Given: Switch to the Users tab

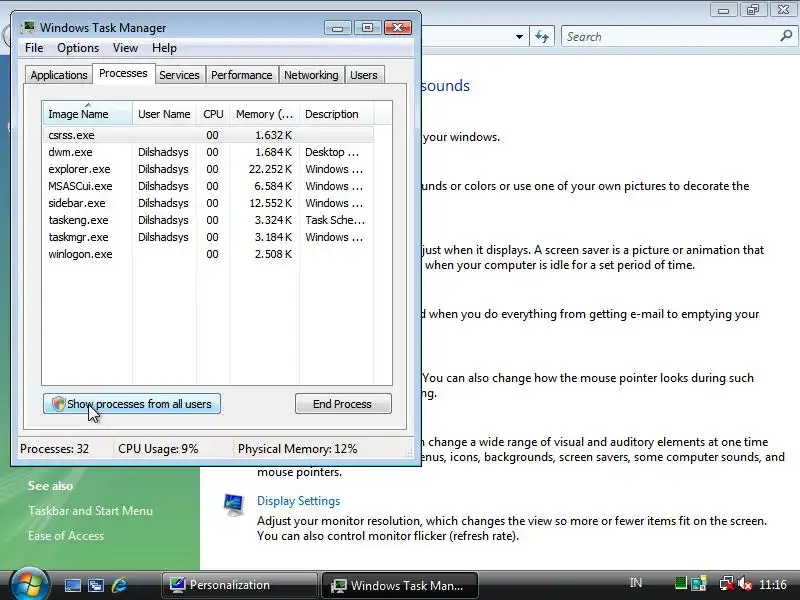Looking at the screenshot, I should click(364, 75).
